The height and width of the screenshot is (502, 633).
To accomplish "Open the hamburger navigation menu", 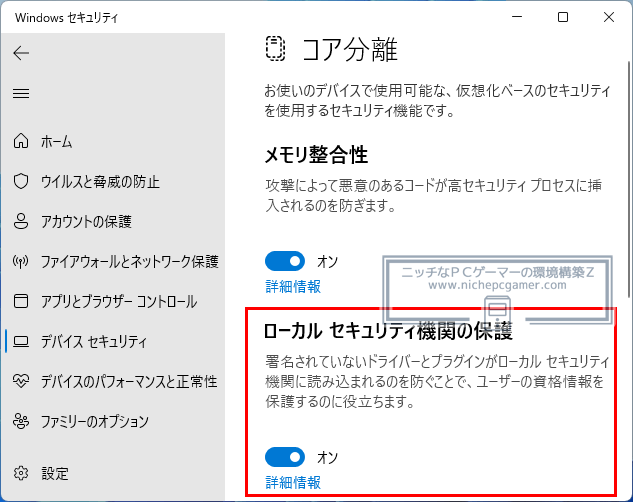I will [21, 94].
